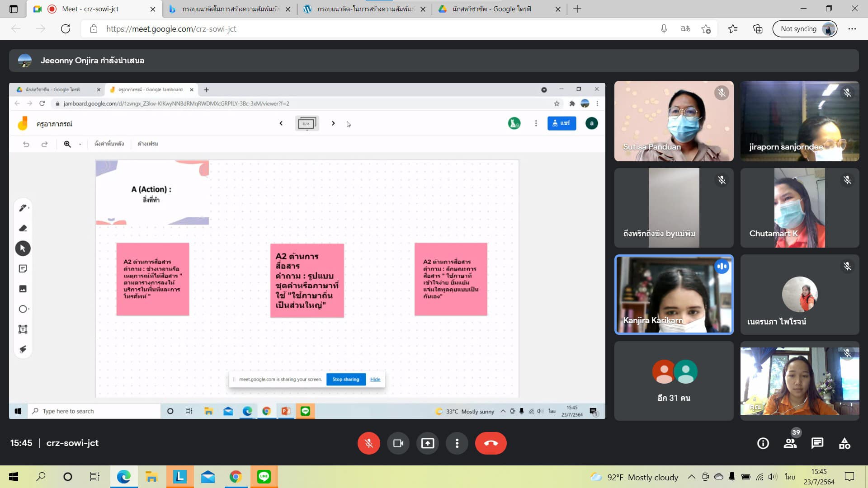The width and height of the screenshot is (868, 488).
Task: Redo the Jamboard action
Action: pos(44,144)
